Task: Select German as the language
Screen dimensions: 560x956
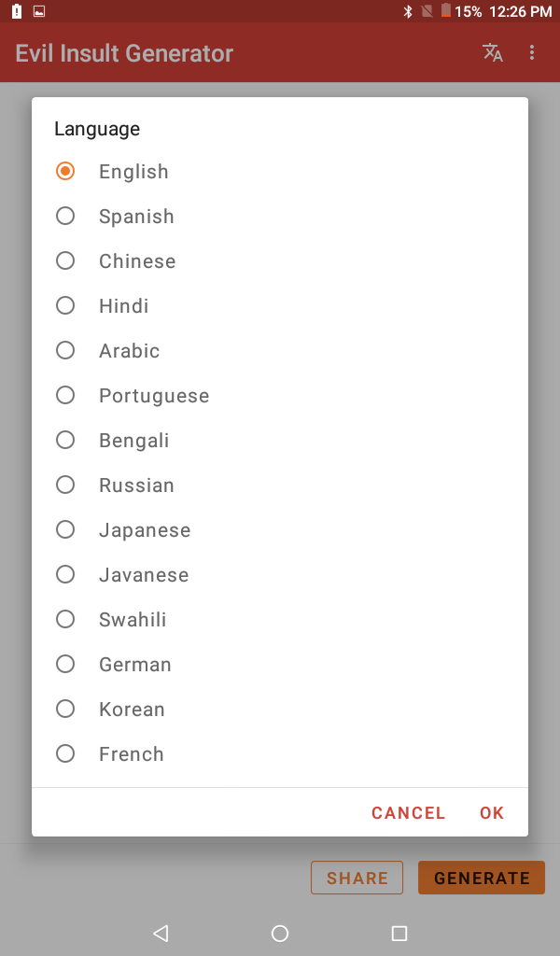Action: click(65, 664)
